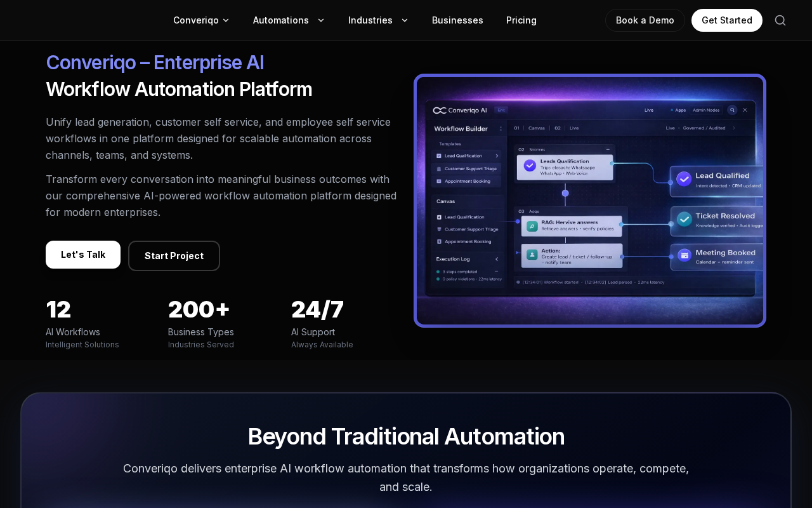Screen dimensions: 812x508
Task: Open the search icon in the header
Action: coord(780,20)
